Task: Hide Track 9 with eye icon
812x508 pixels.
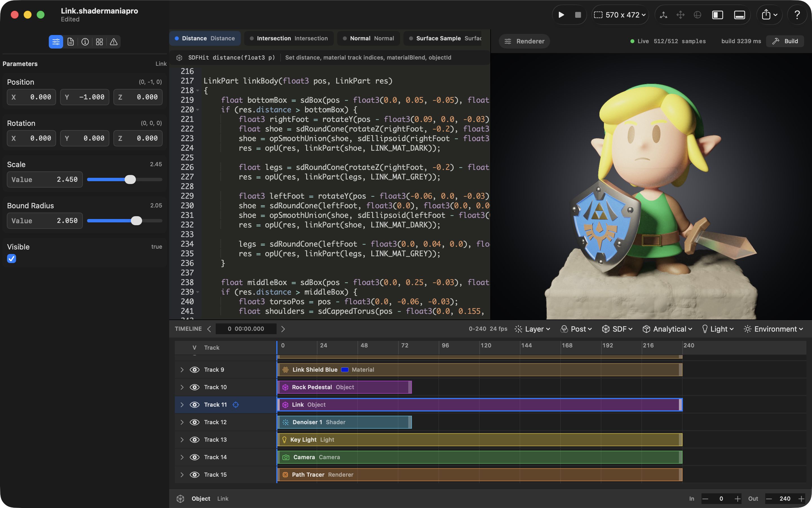Action: point(195,370)
